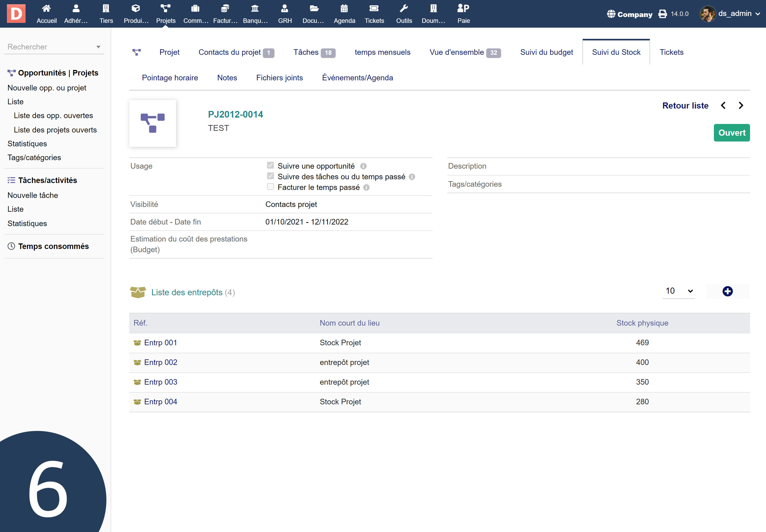Click the Agenda calendar icon

tap(344, 8)
